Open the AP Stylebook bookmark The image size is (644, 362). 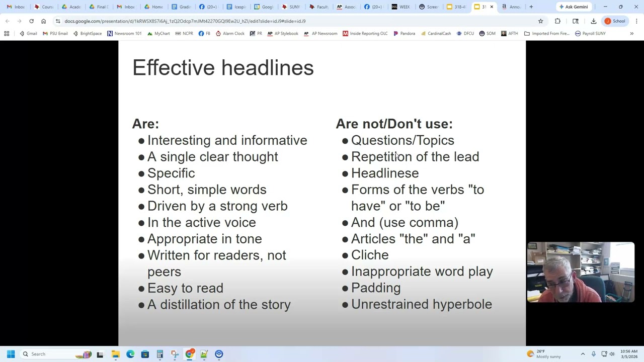tap(283, 33)
